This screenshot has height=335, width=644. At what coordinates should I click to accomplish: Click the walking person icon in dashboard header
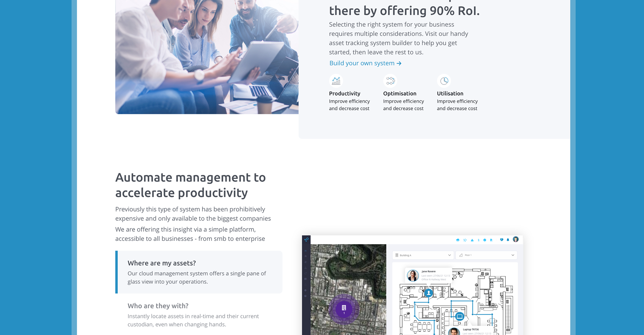coord(479,240)
